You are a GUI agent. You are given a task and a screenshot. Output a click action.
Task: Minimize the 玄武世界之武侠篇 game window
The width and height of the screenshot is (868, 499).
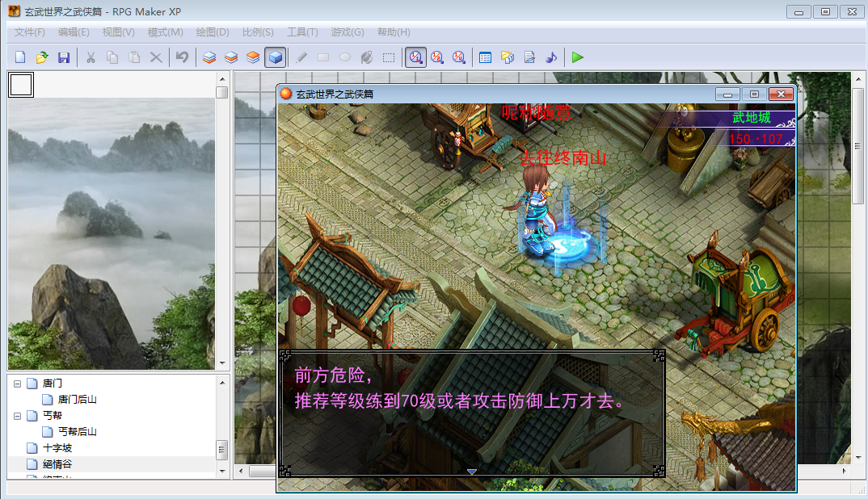(x=727, y=94)
